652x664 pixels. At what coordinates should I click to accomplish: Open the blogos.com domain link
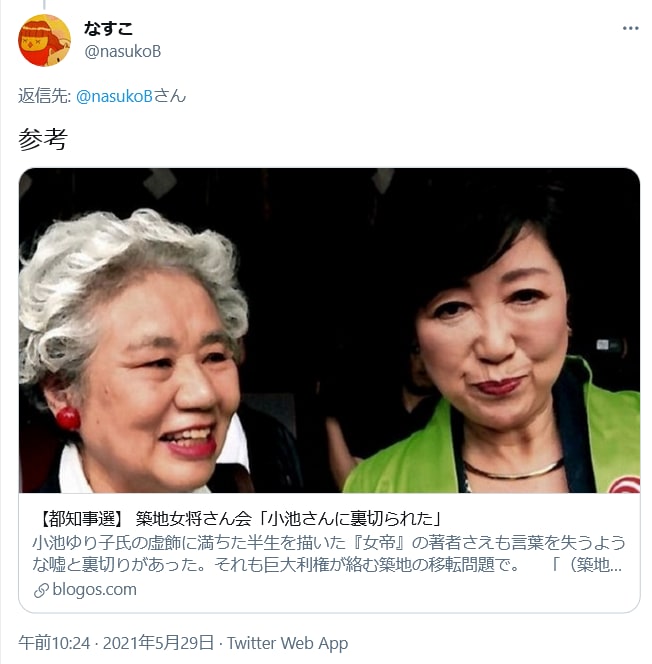pos(94,589)
